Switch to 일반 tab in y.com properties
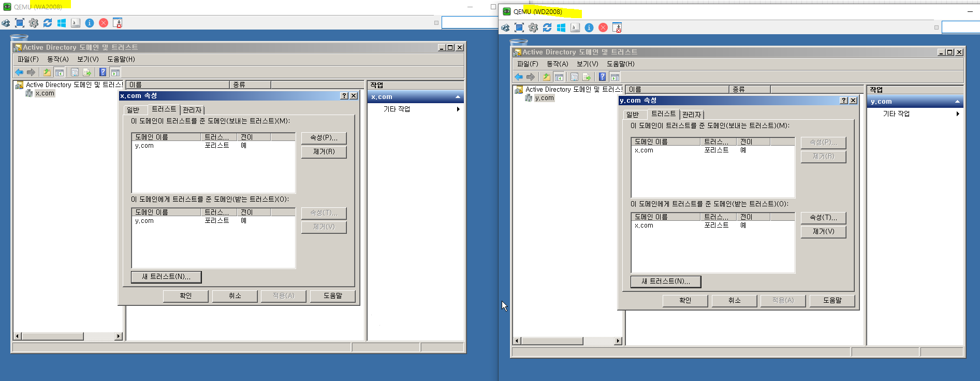The width and height of the screenshot is (980, 381). point(633,115)
